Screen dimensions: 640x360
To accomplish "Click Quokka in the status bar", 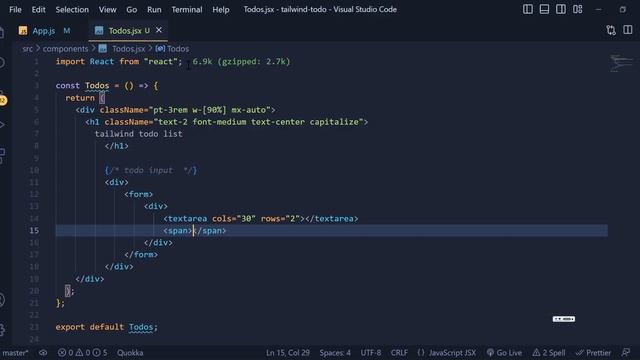I will point(130,353).
